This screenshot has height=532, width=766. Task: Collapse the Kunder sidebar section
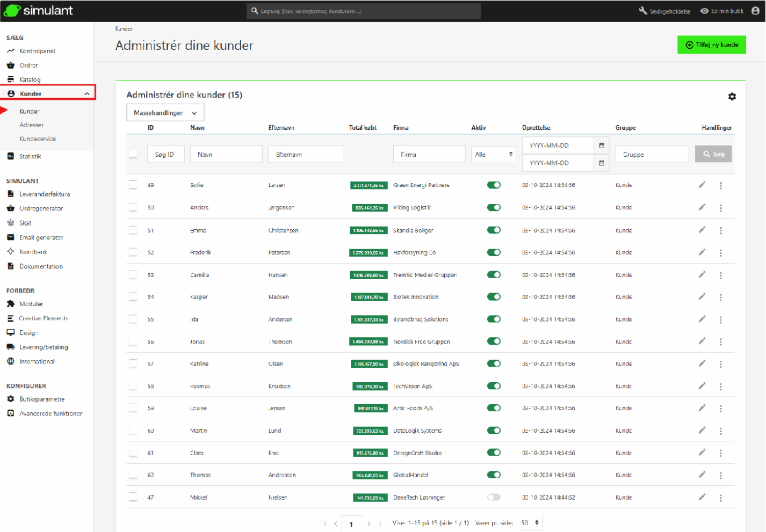pyautogui.click(x=86, y=94)
